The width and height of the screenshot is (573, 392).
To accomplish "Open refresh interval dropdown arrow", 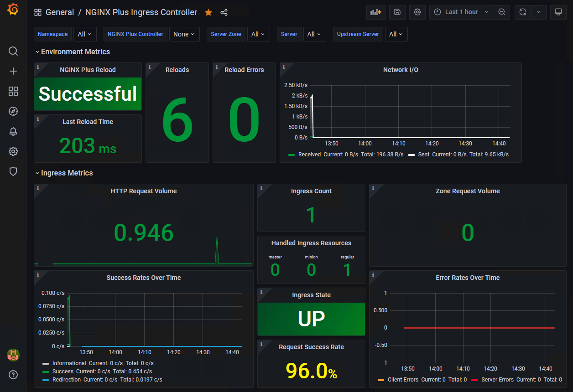I will click(539, 12).
